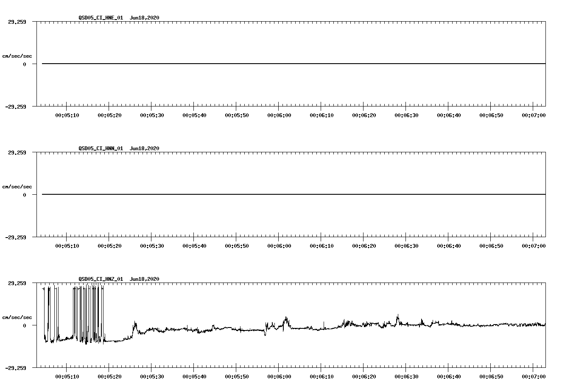Click the 00:06:30 time label on HNZ plot

(406, 377)
